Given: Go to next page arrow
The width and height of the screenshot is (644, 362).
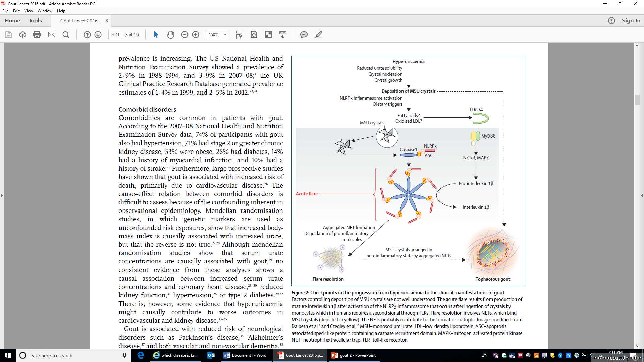Looking at the screenshot, I should click(x=98, y=35).
